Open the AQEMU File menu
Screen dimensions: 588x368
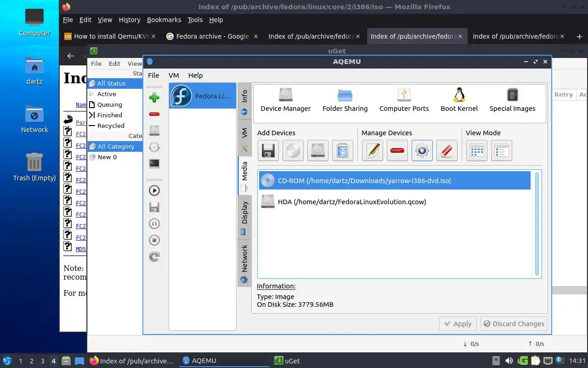153,75
